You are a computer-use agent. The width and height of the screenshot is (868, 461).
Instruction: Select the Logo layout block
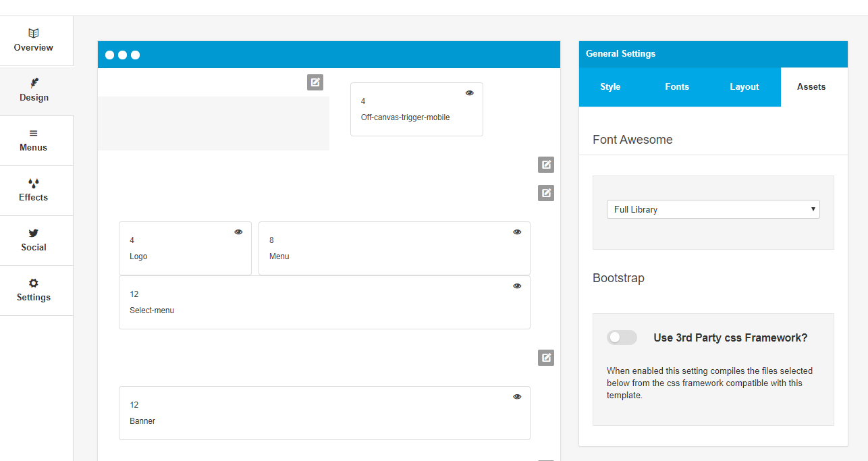(185, 248)
